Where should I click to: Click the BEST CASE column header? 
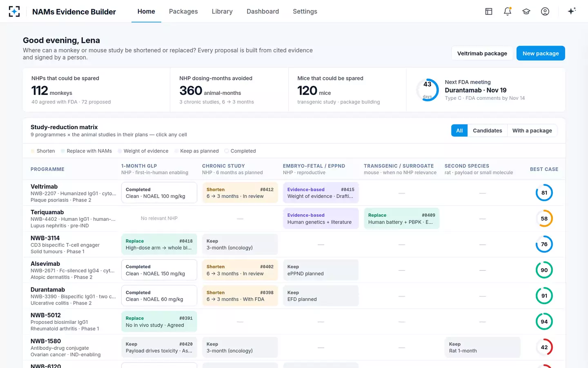point(544,169)
